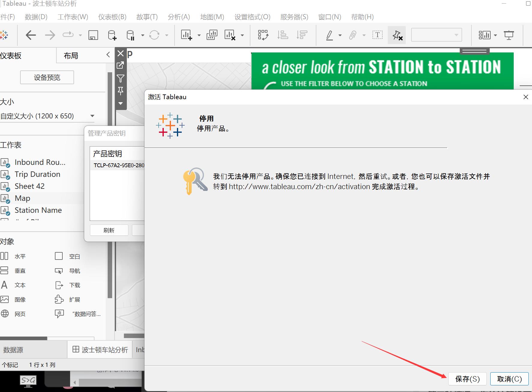Click the Group members paperclip icon

pos(353,35)
